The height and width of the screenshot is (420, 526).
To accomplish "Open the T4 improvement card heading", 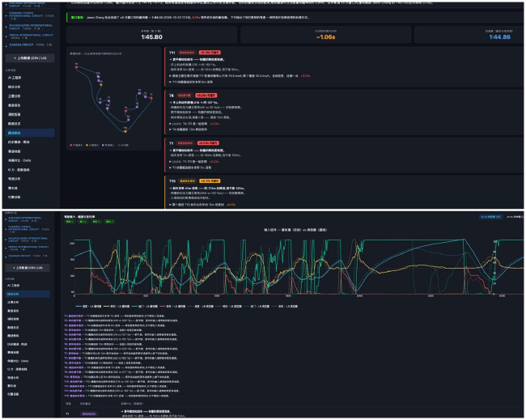I will point(171,95).
